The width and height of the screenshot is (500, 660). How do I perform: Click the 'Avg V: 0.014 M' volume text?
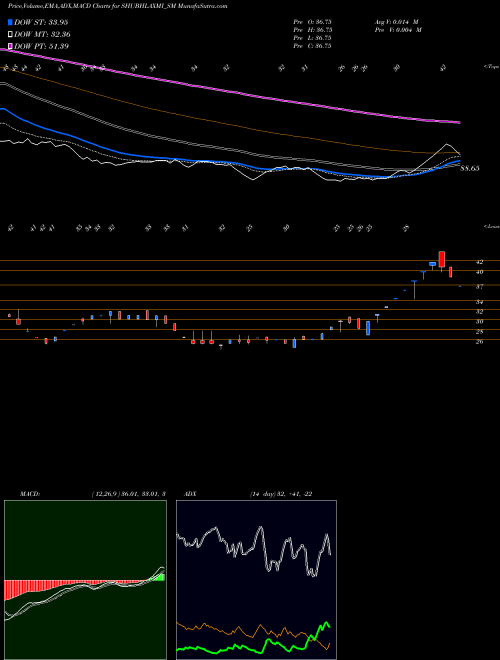click(x=397, y=22)
